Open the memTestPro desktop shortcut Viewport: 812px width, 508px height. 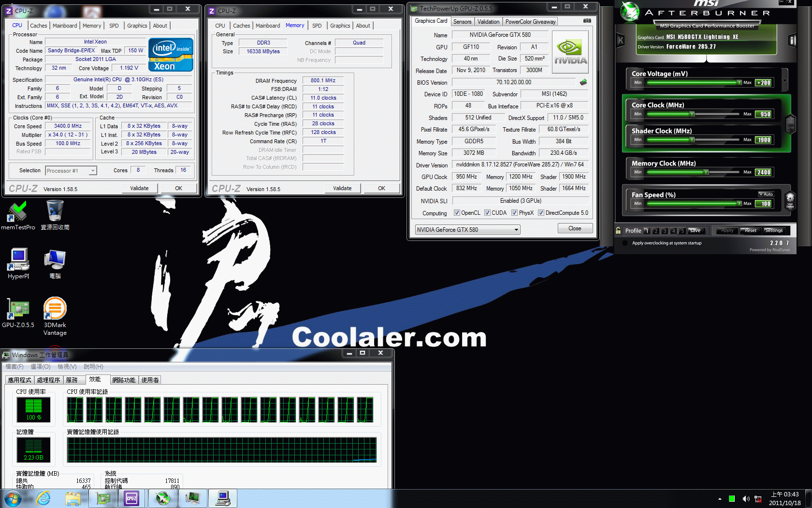[x=18, y=216]
